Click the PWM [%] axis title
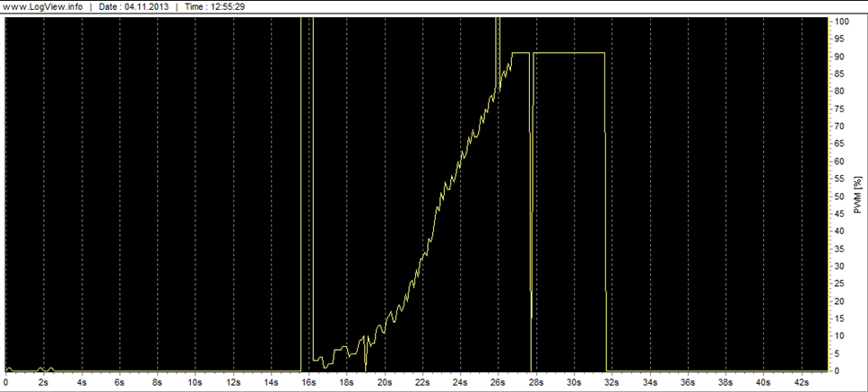The height and width of the screenshot is (392, 868). click(x=859, y=195)
